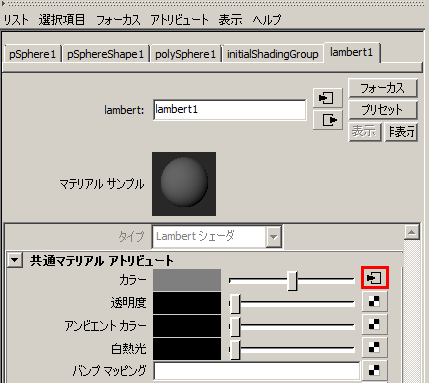Click the color input connection icon

click(x=375, y=277)
